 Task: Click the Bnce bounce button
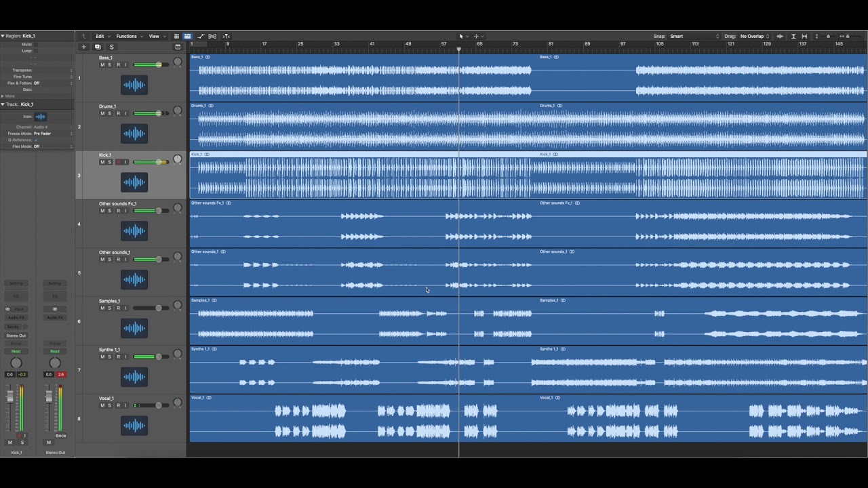[61, 436]
